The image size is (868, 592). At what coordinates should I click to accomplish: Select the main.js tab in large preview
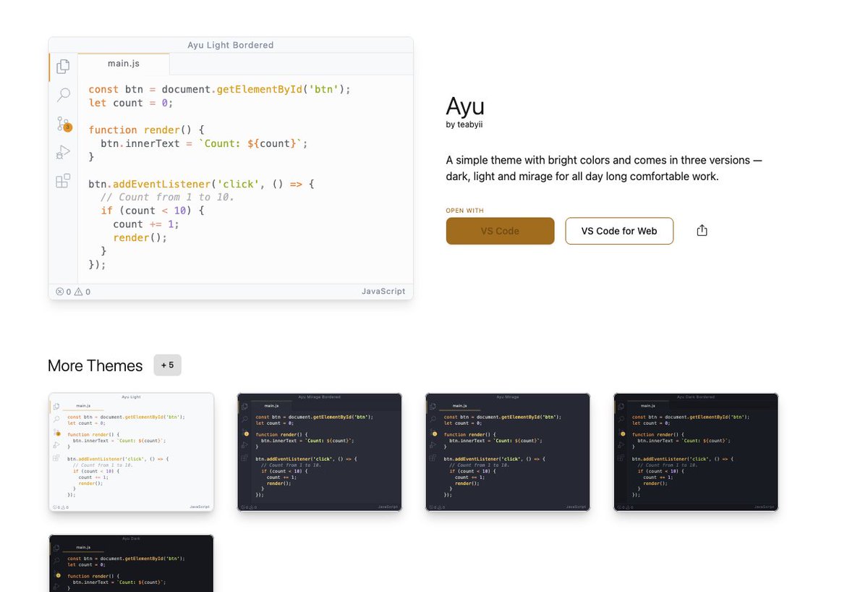pyautogui.click(x=124, y=64)
